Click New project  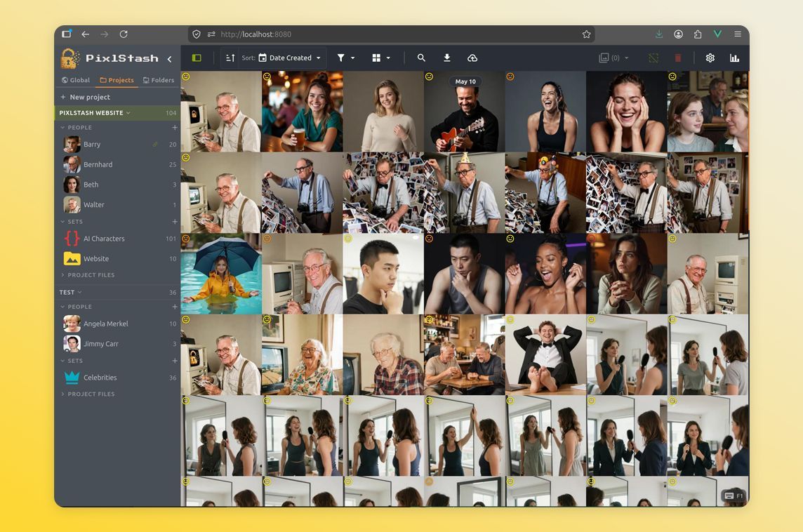point(85,97)
